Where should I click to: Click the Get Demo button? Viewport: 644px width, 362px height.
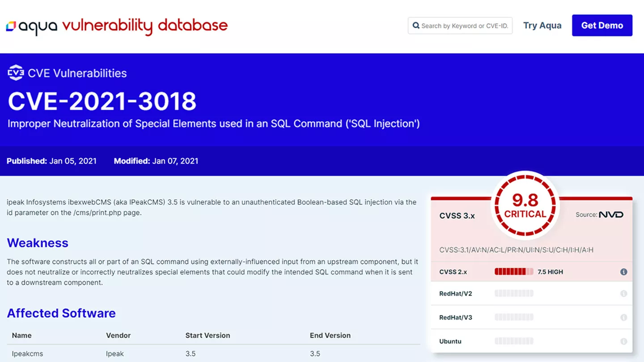click(602, 25)
